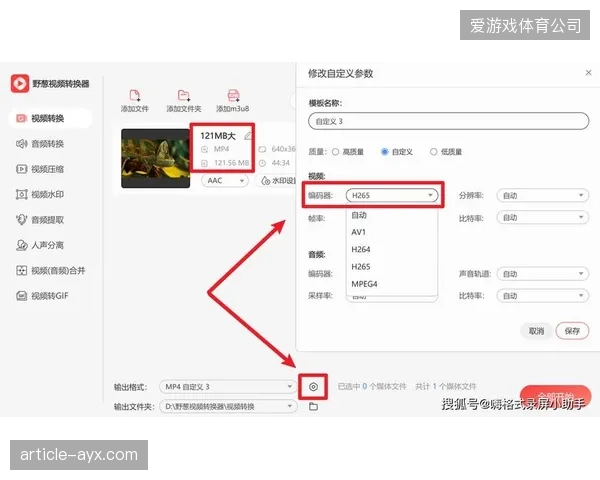Open the 输出格式 MP4 自定义 3 dropdown
Screen dimensions: 600x480
pos(228,387)
